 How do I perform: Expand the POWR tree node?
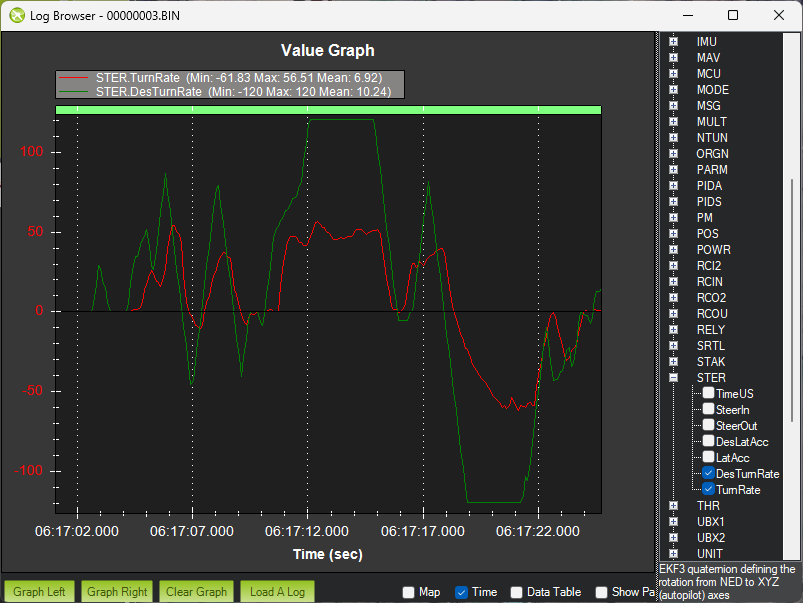point(673,249)
